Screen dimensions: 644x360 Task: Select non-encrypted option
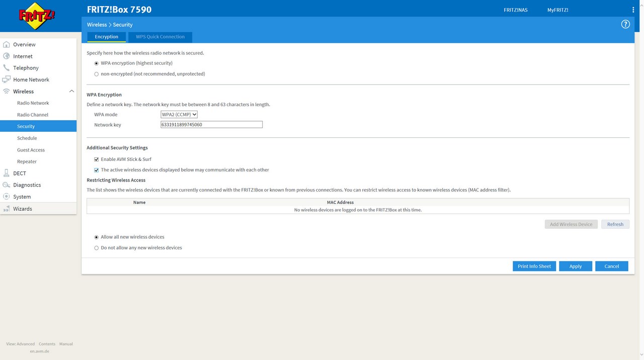pos(97,74)
